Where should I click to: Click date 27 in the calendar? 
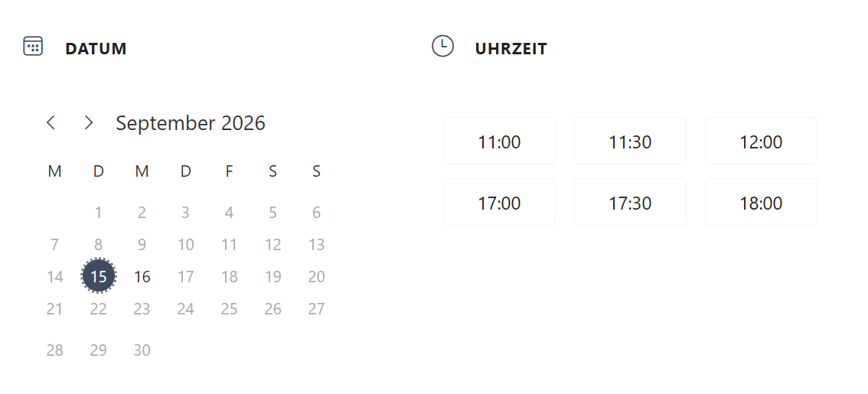coord(316,309)
